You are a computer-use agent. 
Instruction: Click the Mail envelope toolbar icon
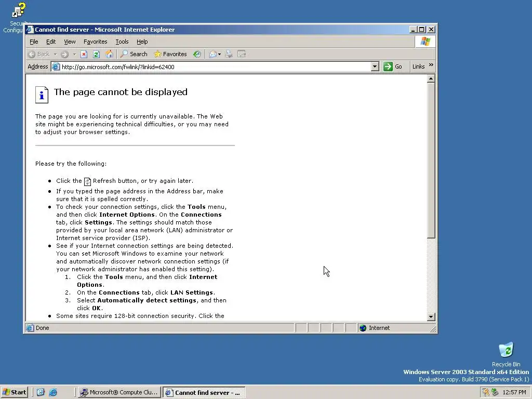[x=212, y=54]
